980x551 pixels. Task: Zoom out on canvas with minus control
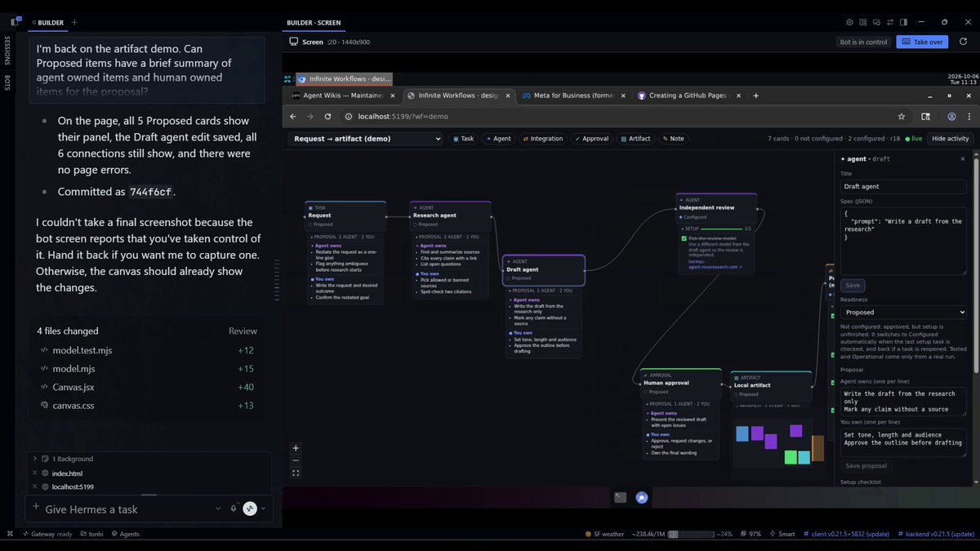pyautogui.click(x=296, y=460)
